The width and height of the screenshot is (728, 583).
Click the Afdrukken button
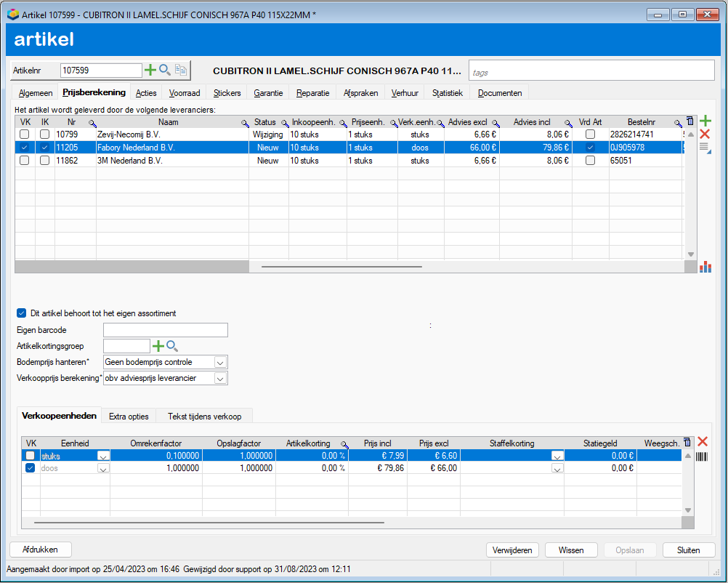pos(41,550)
